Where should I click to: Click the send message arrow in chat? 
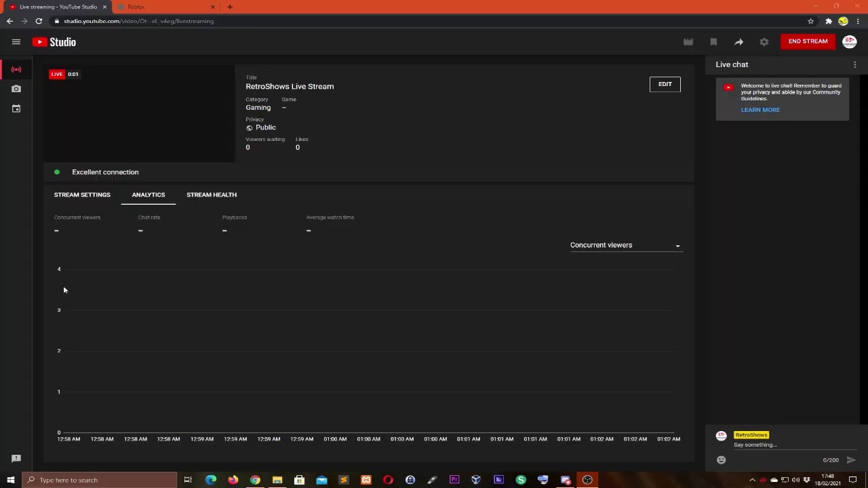pyautogui.click(x=851, y=460)
